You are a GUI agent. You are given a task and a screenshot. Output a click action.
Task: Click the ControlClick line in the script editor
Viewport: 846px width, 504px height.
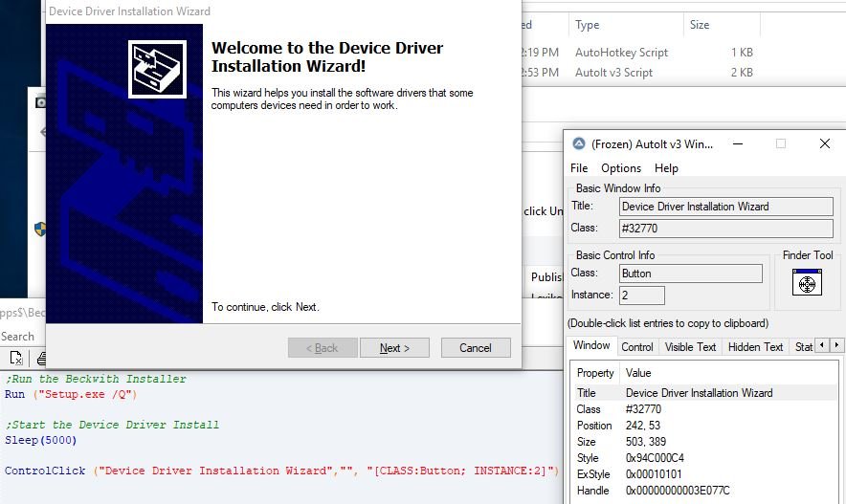coord(281,471)
